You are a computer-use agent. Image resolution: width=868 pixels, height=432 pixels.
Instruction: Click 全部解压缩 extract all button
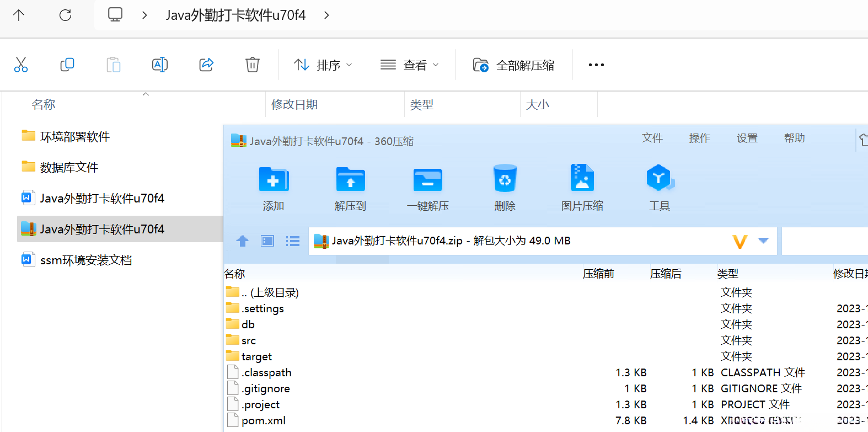pos(513,65)
